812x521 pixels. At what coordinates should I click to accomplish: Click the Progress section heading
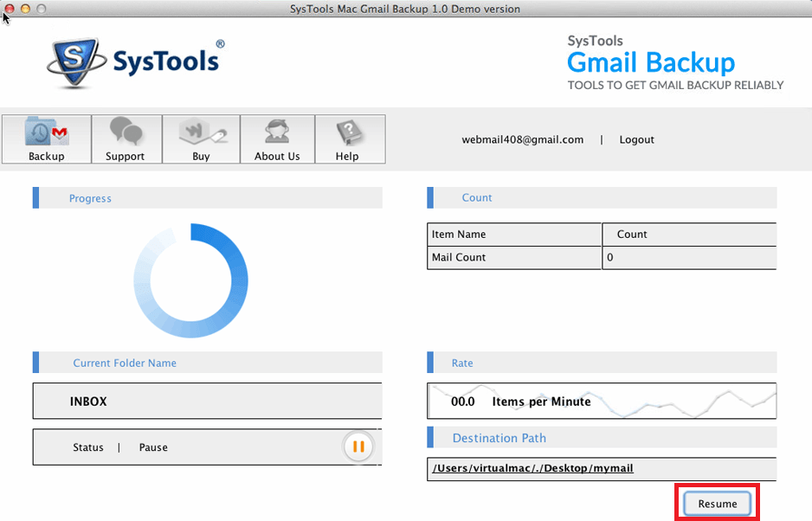90,198
